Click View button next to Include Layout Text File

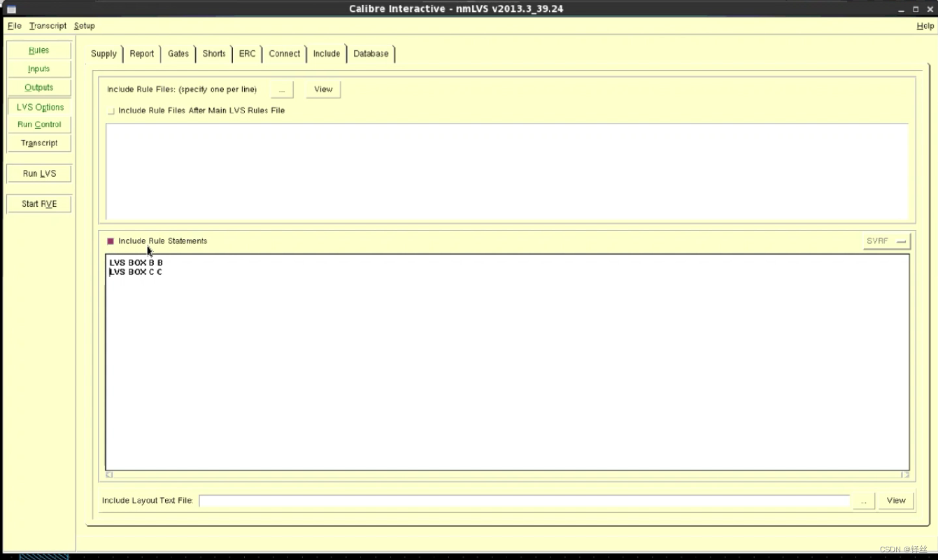(x=896, y=501)
